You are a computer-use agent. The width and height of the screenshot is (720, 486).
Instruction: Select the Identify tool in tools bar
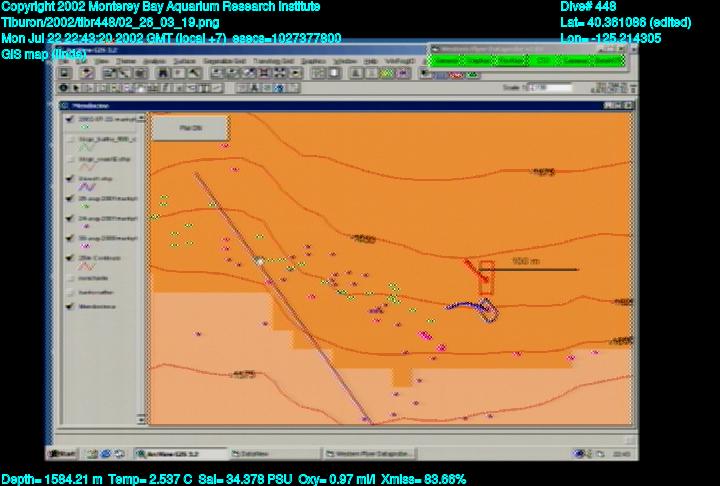[x=65, y=88]
